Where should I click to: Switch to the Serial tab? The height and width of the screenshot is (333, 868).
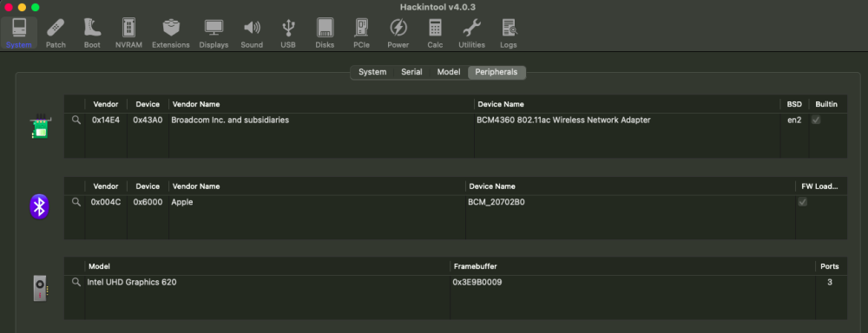(x=411, y=73)
